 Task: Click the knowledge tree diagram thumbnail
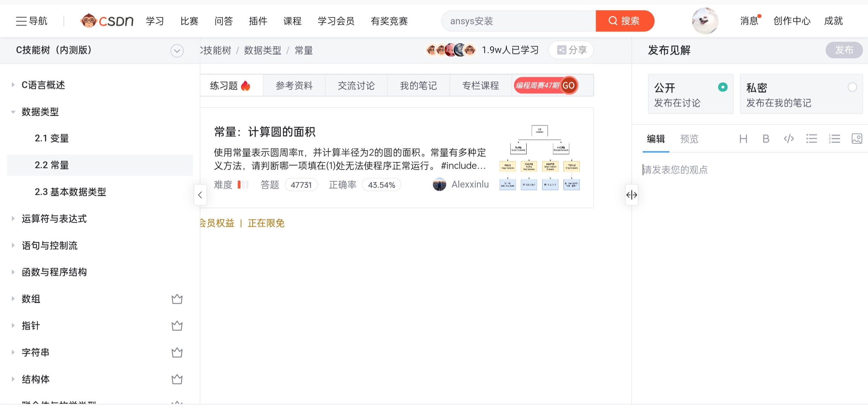(x=539, y=158)
